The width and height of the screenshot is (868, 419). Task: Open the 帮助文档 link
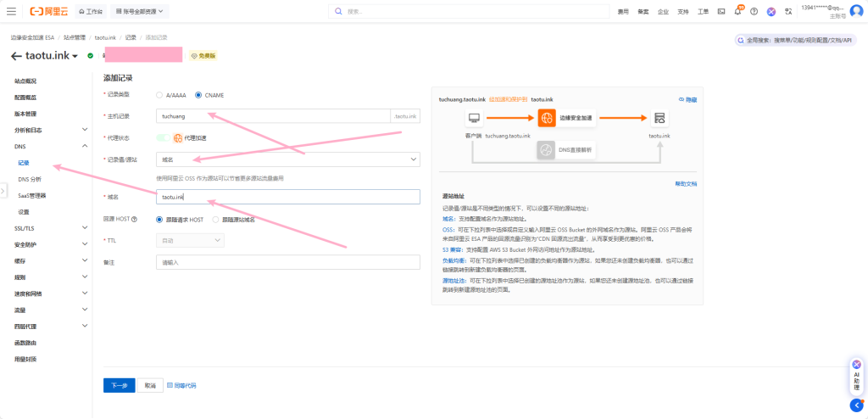685,183
